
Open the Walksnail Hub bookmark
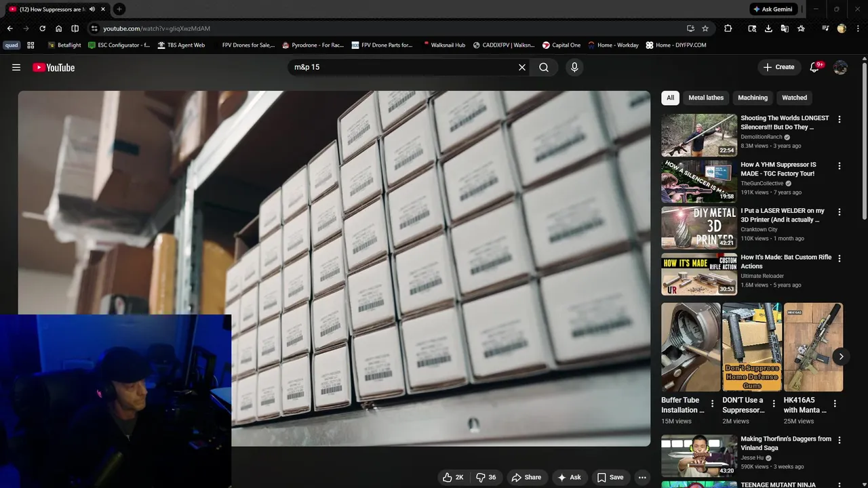click(443, 45)
